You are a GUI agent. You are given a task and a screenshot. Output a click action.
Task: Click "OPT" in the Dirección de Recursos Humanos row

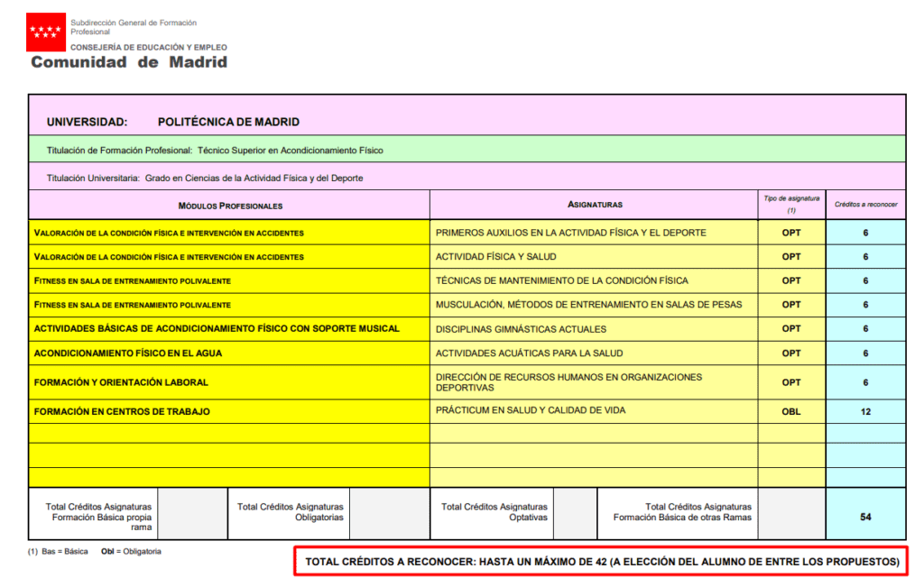[791, 382]
